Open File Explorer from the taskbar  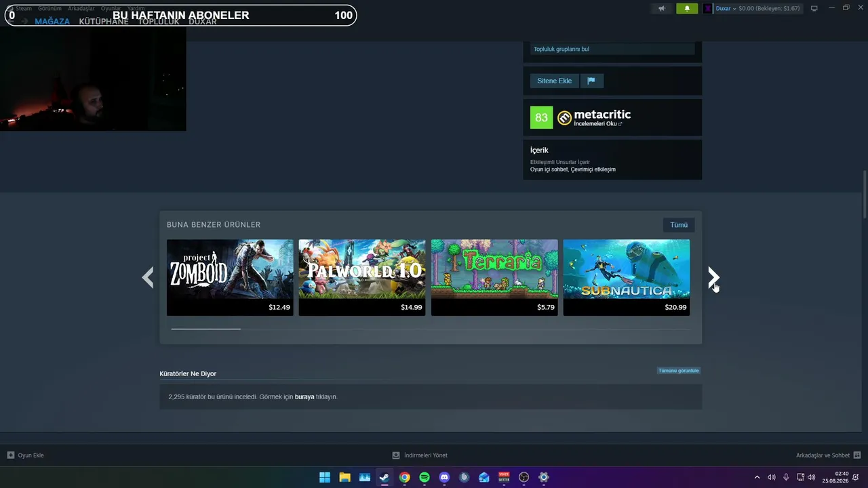coord(344,477)
